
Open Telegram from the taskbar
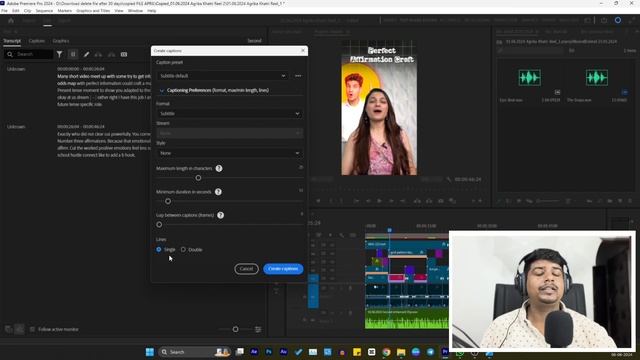[x=430, y=352]
